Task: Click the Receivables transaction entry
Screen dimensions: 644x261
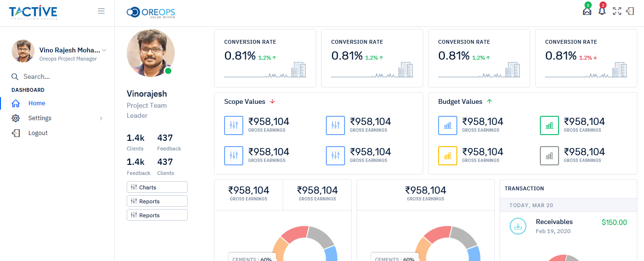Action: click(x=568, y=226)
